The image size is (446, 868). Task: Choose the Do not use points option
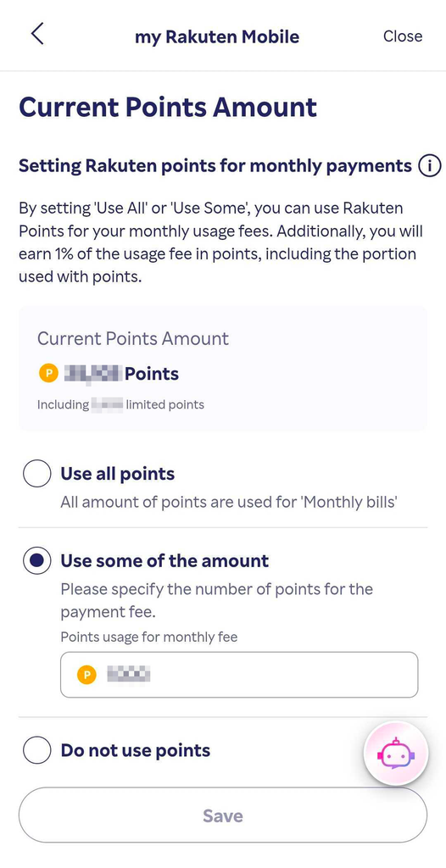click(37, 751)
